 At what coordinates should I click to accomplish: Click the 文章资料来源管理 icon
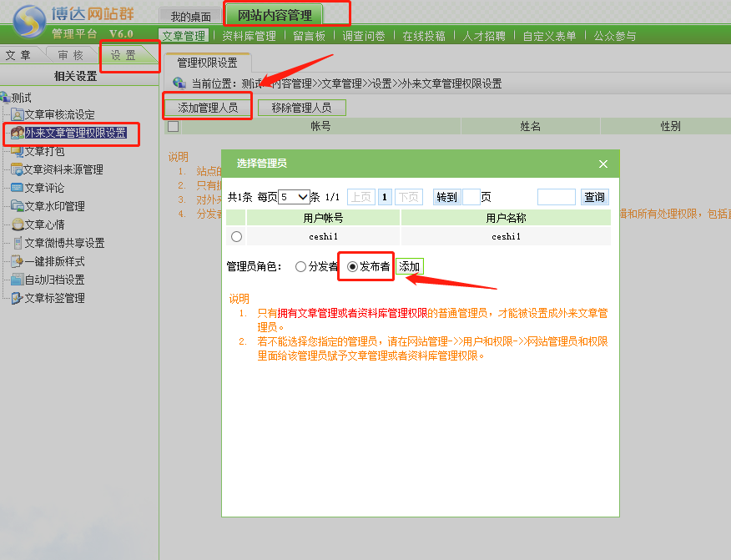click(18, 170)
